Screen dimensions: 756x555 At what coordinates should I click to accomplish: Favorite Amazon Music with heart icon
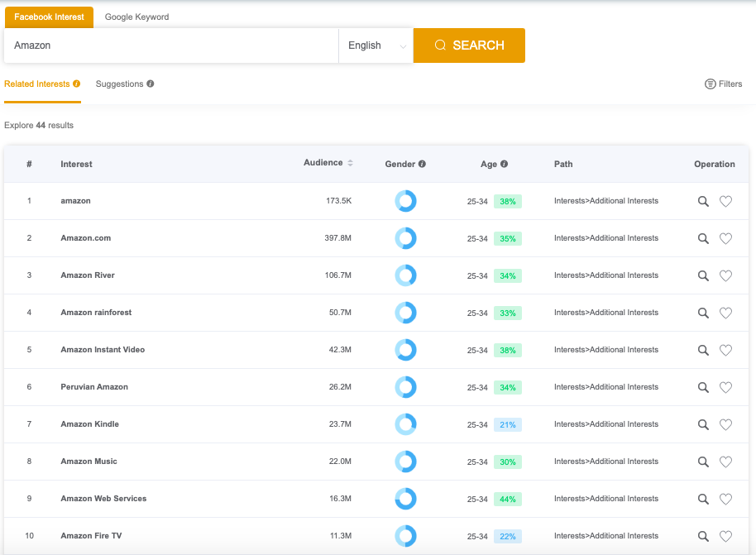(x=725, y=462)
